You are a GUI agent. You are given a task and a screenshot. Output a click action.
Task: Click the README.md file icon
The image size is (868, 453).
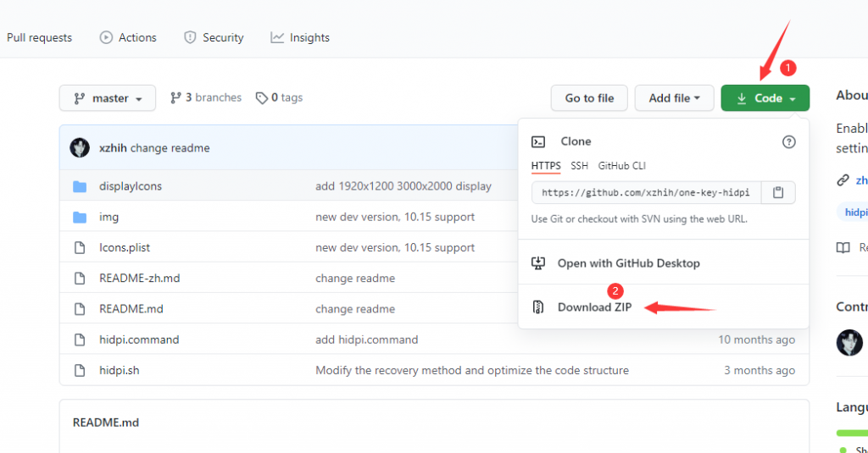click(80, 309)
